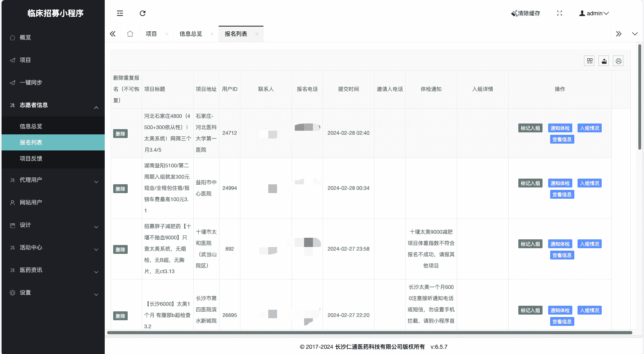Click 标记入组 for user 24712
This screenshot has height=354, width=644.
click(x=530, y=128)
